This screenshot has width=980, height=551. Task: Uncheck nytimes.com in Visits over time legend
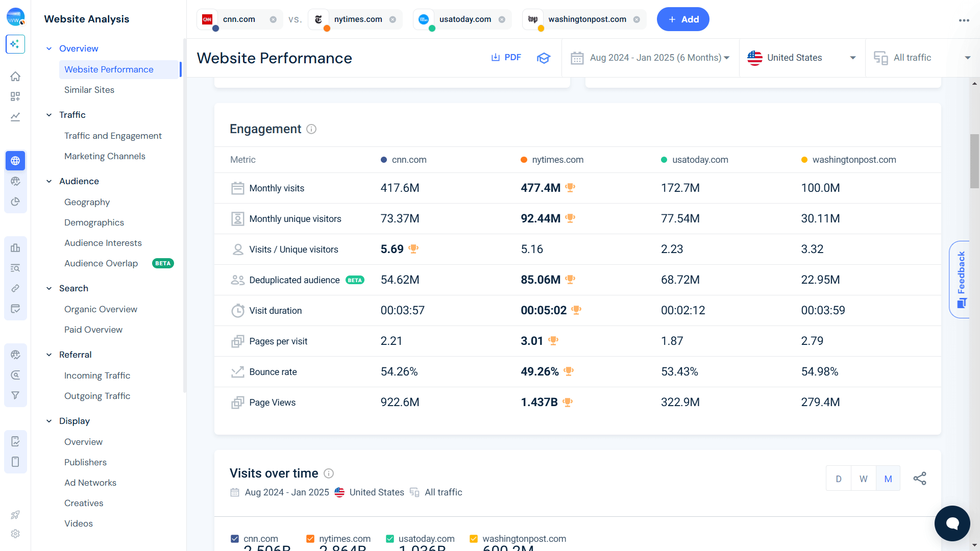(310, 539)
